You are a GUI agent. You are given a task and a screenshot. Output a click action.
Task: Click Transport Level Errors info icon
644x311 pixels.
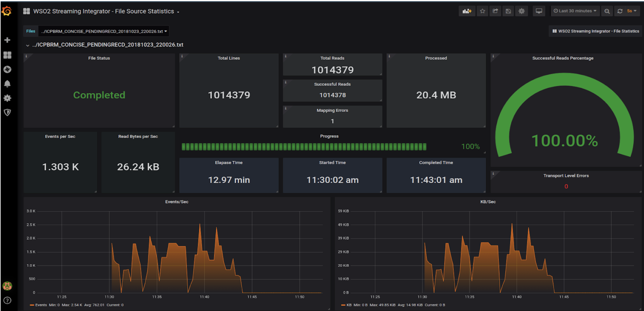(493, 174)
